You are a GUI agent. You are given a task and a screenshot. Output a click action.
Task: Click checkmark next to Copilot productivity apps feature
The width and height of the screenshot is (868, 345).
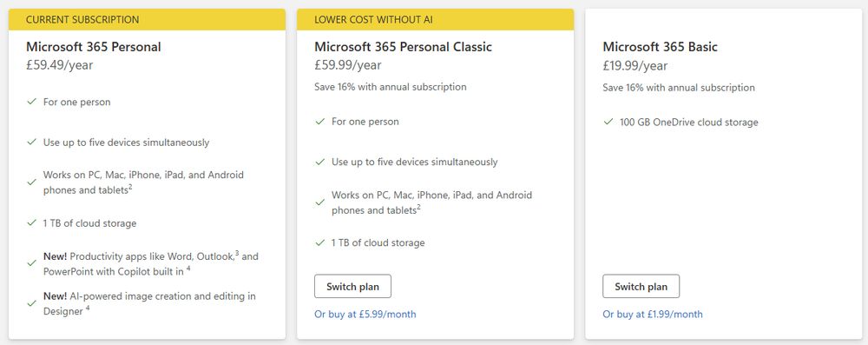31,263
